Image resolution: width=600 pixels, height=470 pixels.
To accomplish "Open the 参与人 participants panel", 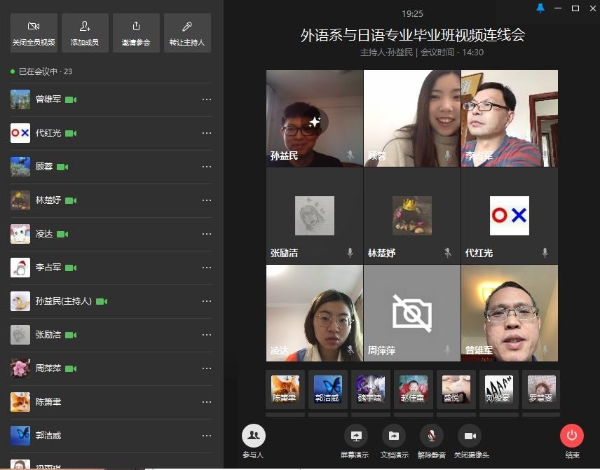I will (x=254, y=438).
